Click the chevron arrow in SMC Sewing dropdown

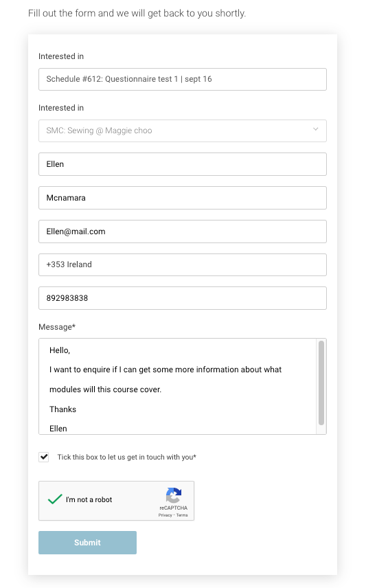315,129
